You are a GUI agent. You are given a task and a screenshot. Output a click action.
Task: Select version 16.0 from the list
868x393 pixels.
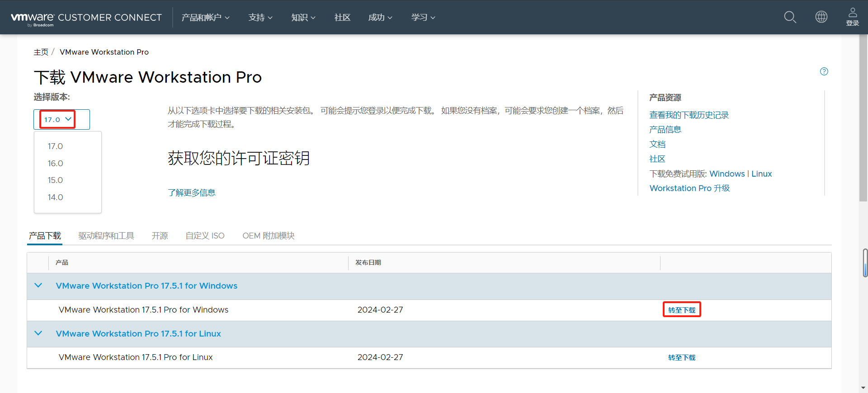pos(56,164)
